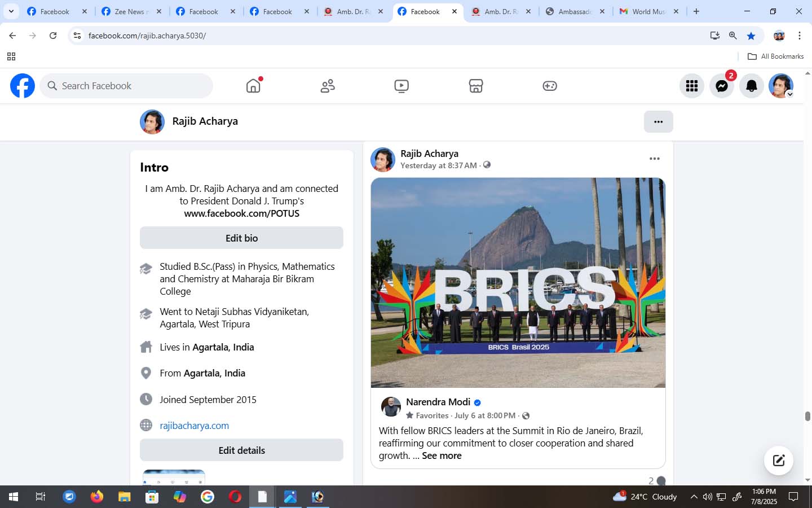Screen dimensions: 812x508
Task: Click the site information icon in address bar
Action: click(x=77, y=36)
